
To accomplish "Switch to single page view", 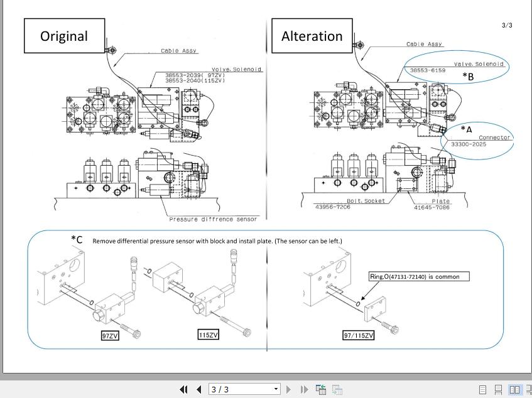I will coord(482,389).
